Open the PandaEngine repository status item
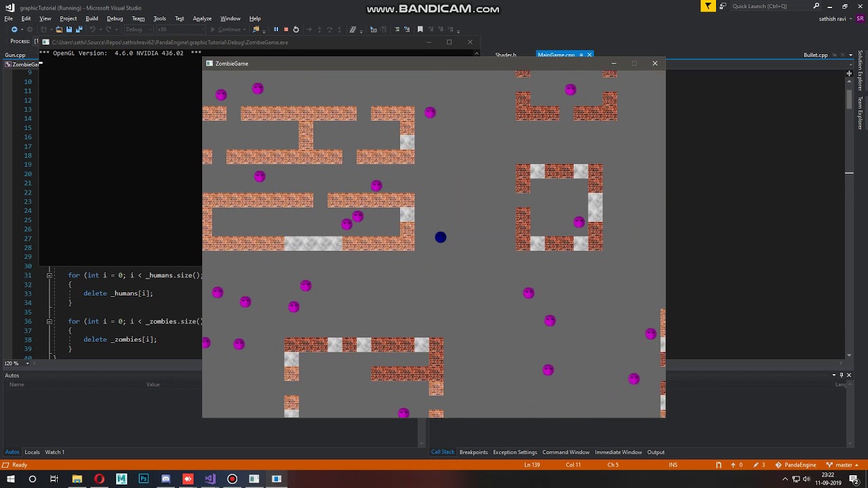868x488 pixels. (x=795, y=465)
